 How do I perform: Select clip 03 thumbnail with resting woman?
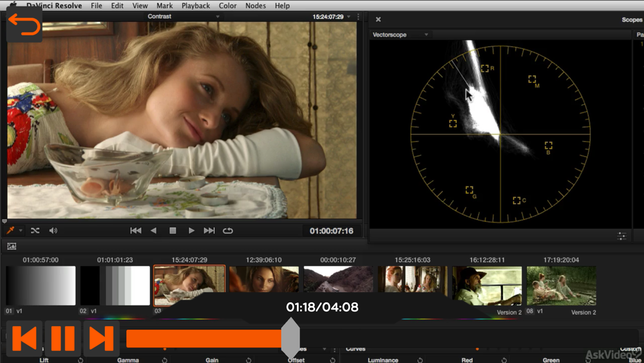pos(189,285)
